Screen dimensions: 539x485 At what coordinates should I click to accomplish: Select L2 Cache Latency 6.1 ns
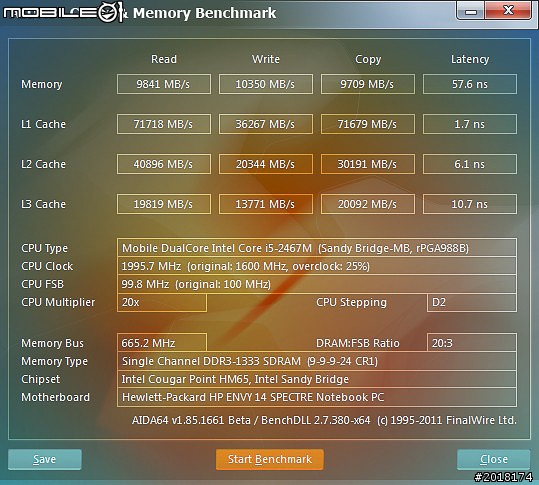(470, 164)
